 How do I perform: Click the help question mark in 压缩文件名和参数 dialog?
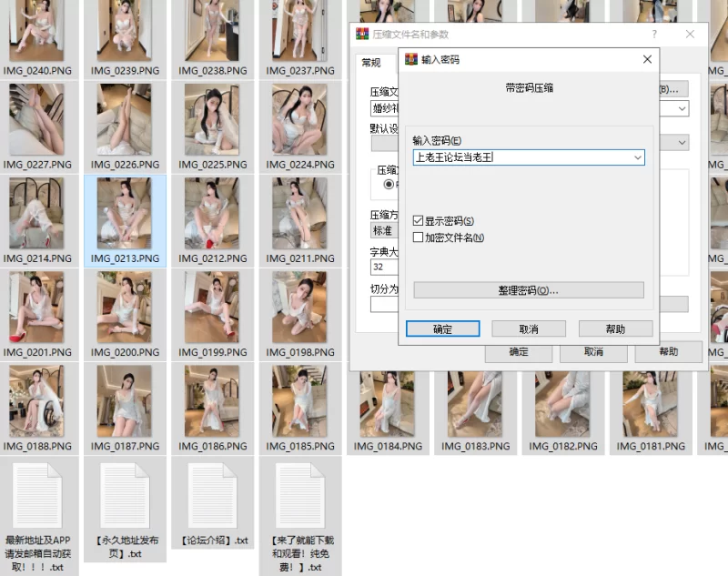tap(654, 34)
